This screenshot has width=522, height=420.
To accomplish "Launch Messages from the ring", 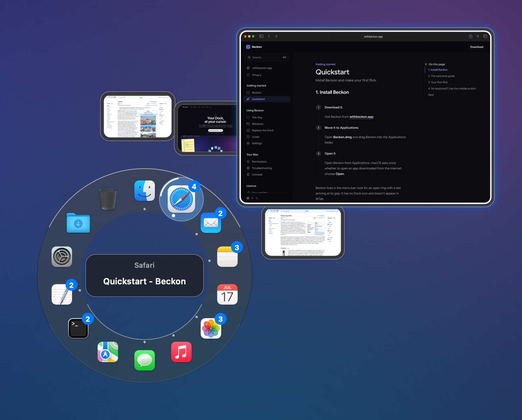I will coord(145,360).
